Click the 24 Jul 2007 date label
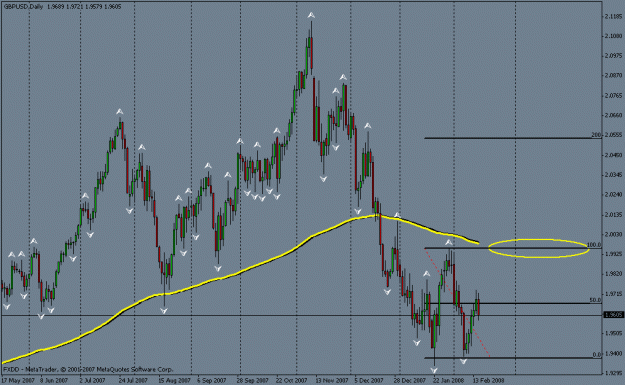Viewport: 625px width, 385px height. (133, 380)
